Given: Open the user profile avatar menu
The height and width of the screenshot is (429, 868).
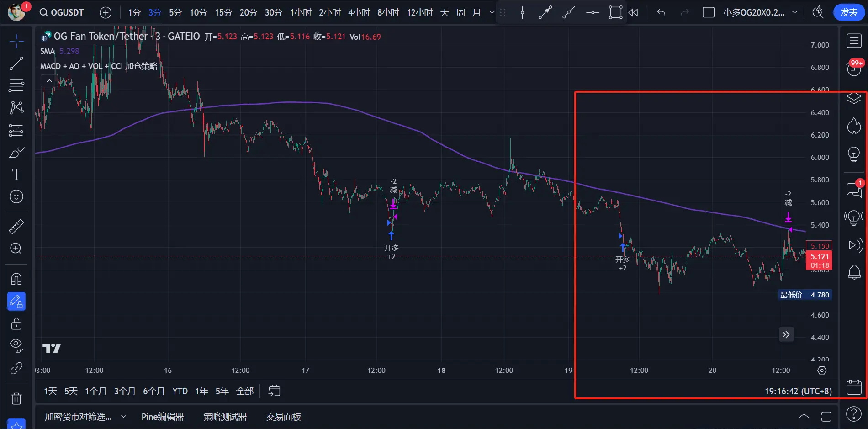Looking at the screenshot, I should pos(16,12).
